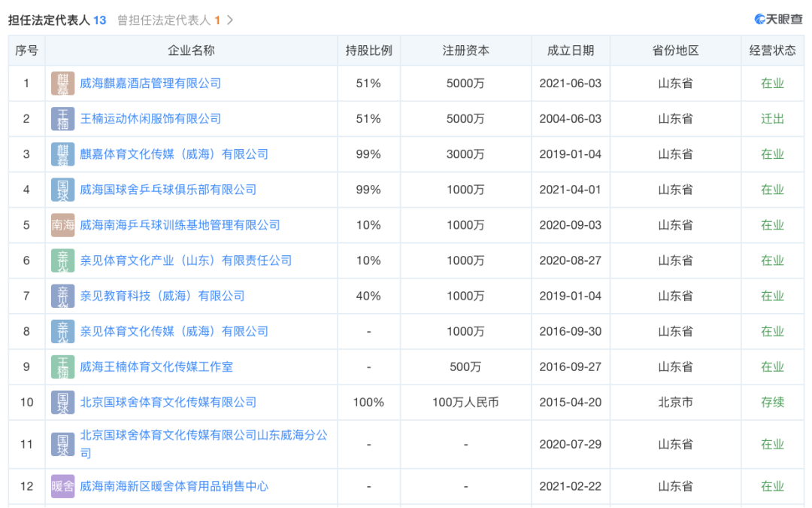Click the 500万 registered capital cell
Viewport: 812px width, 508px height.
[465, 367]
